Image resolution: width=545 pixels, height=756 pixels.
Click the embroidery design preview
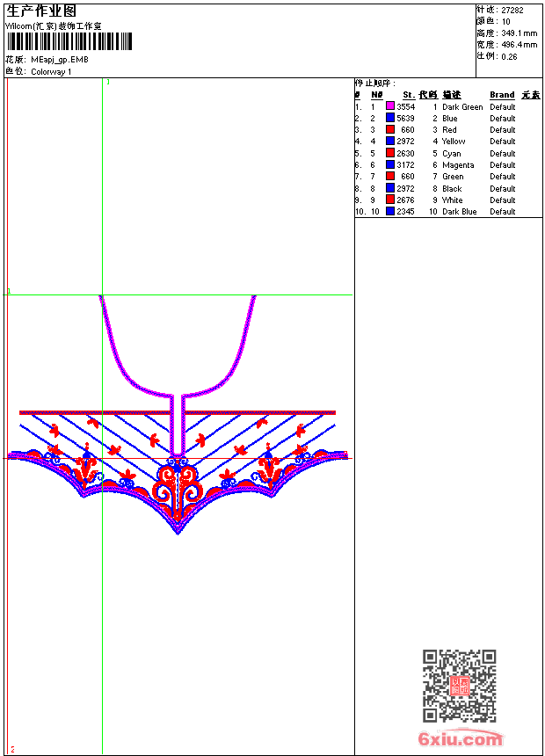coord(178,415)
